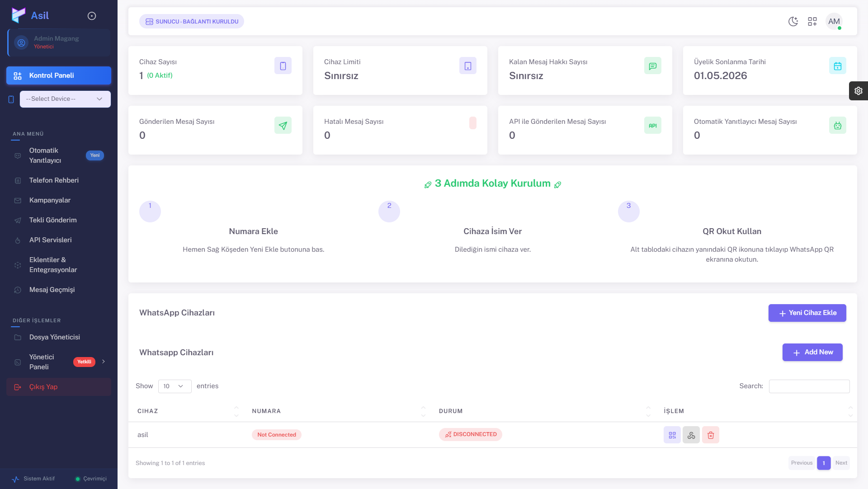Screen dimensions: 868x489
Task: Open Telefon Rehberi menu item
Action: point(59,180)
